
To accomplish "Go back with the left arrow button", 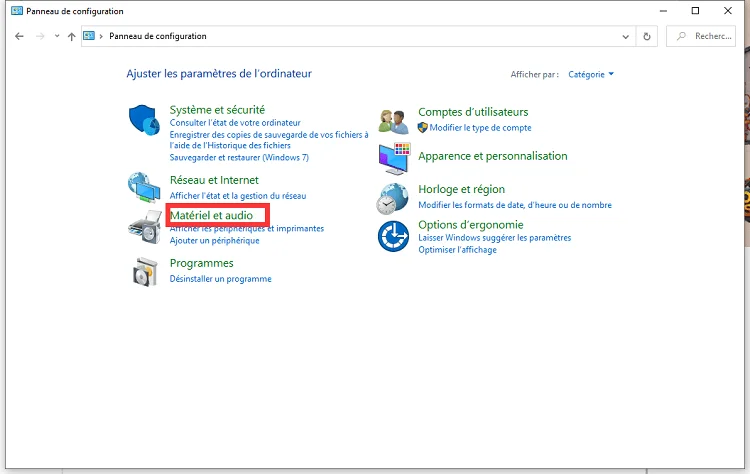I will [19, 36].
